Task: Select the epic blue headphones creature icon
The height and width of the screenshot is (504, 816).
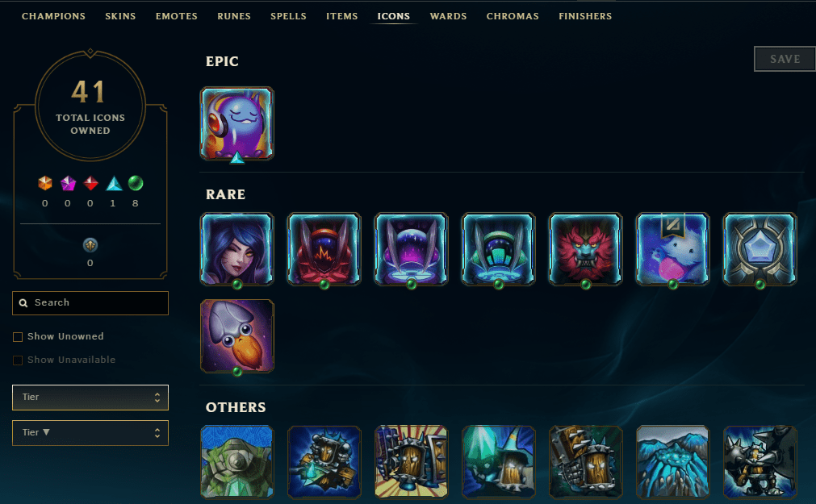Action: point(236,124)
